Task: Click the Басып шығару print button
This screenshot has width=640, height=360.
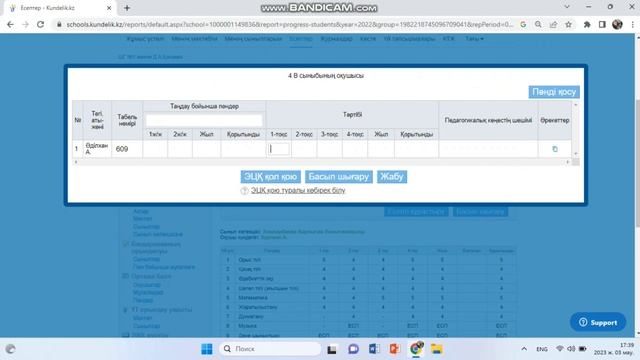Action: coord(339,177)
